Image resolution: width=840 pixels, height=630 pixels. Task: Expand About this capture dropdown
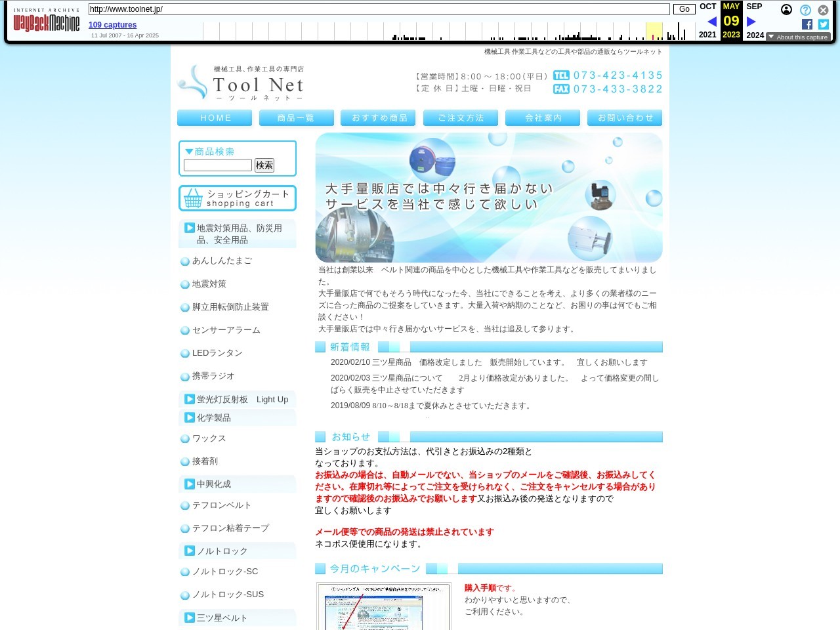tap(798, 37)
